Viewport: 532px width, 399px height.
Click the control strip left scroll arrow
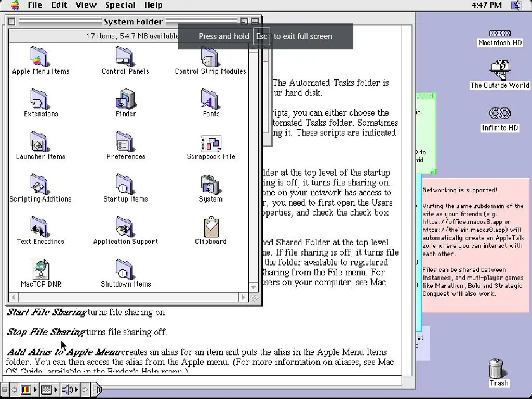(x=14, y=390)
